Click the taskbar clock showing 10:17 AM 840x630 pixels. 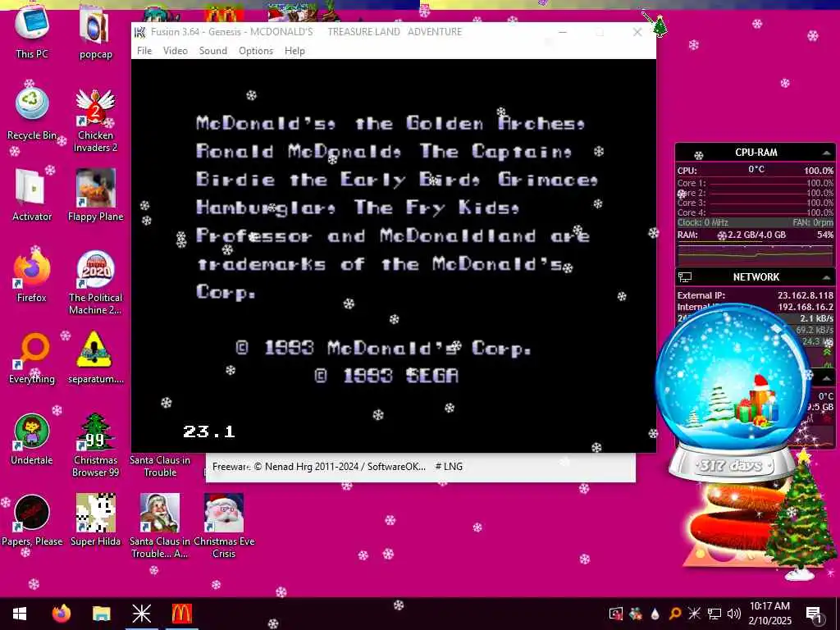(769, 614)
